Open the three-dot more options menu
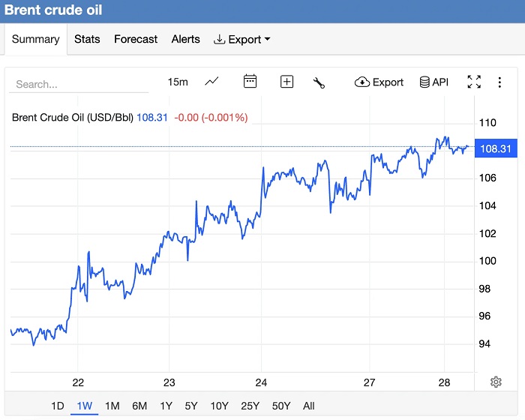The height and width of the screenshot is (420, 525). (499, 82)
